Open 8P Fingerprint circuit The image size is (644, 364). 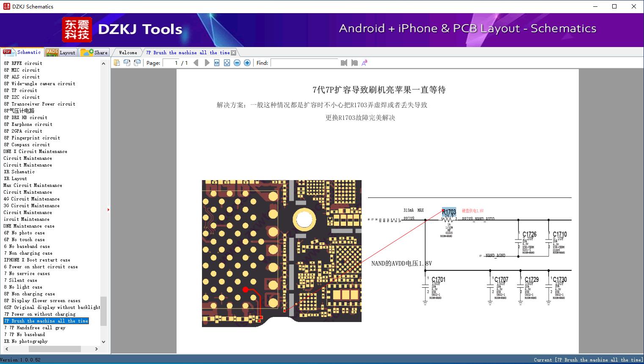32,138
